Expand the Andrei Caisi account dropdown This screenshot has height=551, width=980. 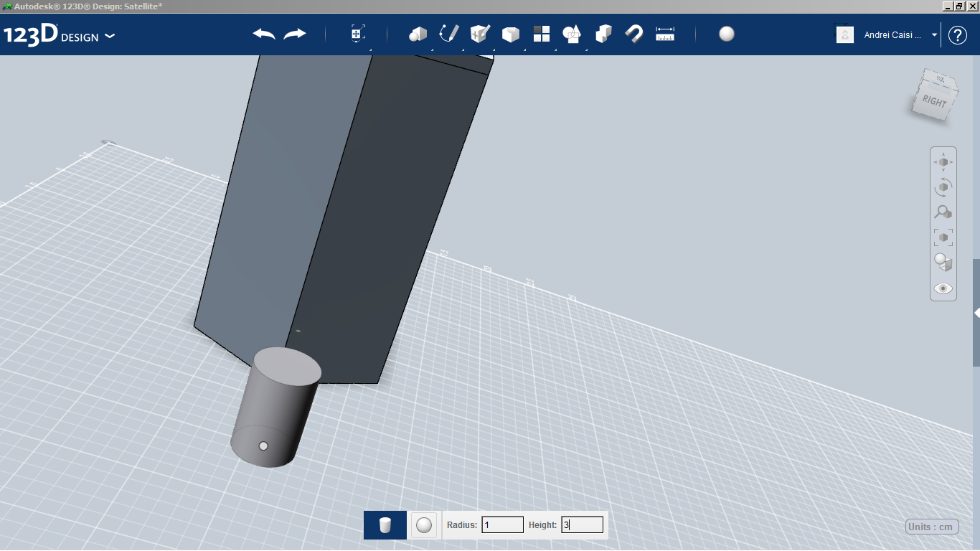click(x=934, y=34)
